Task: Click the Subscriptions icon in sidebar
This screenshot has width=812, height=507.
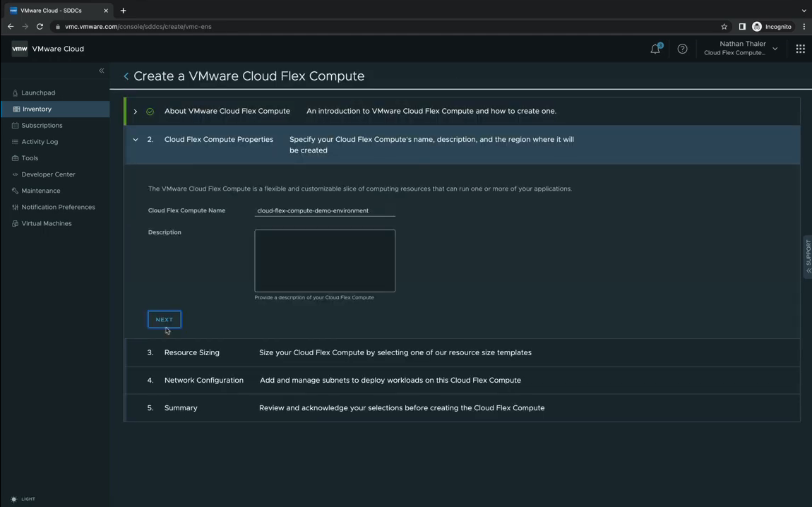Action: click(x=15, y=125)
